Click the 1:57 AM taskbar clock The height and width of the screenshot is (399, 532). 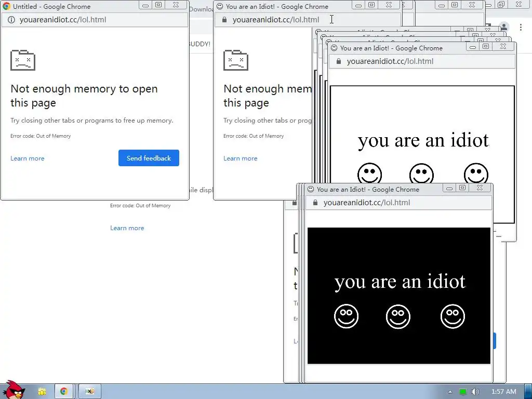tap(503, 392)
